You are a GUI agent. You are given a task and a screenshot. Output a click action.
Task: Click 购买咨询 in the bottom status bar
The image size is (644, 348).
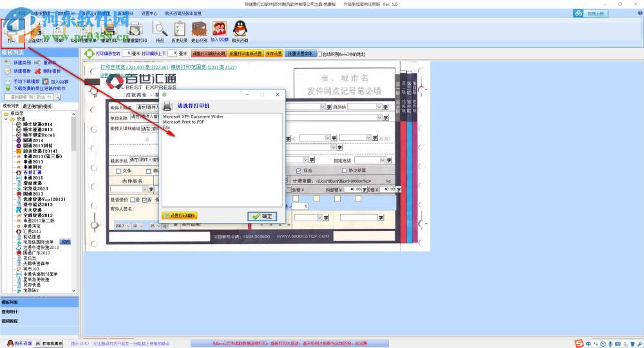point(19,343)
